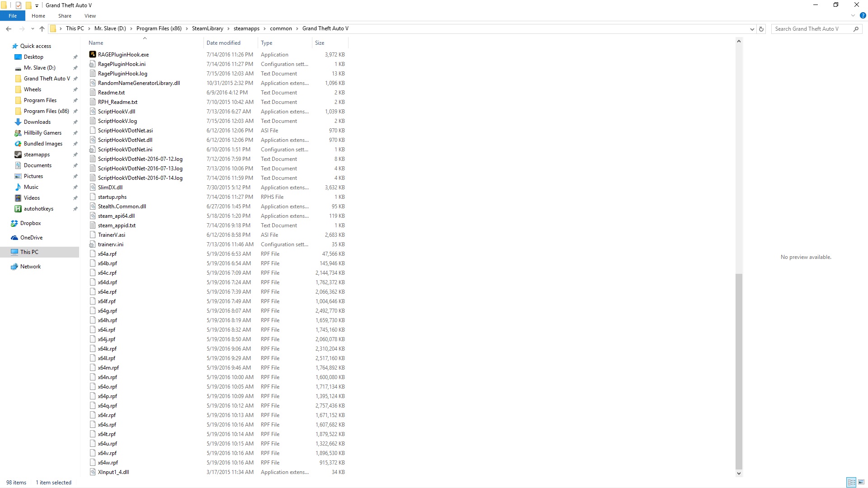
Task: Open the recent locations dropdown arrow
Action: (x=33, y=29)
